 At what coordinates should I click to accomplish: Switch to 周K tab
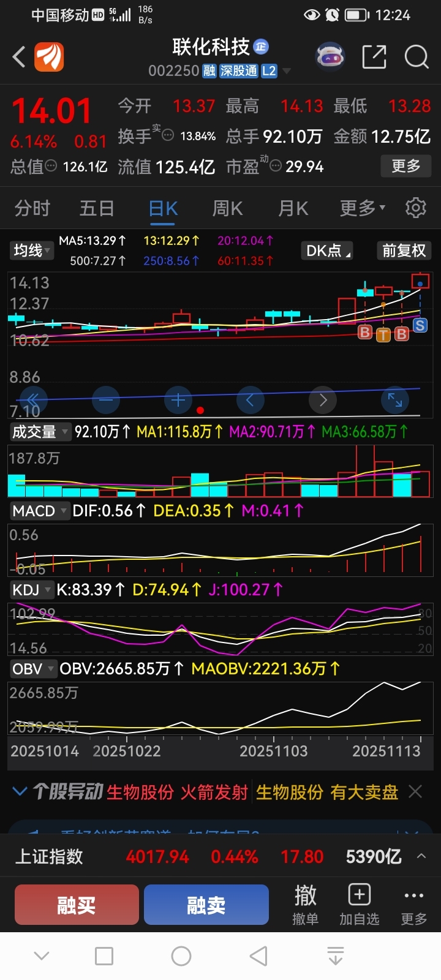point(228,208)
